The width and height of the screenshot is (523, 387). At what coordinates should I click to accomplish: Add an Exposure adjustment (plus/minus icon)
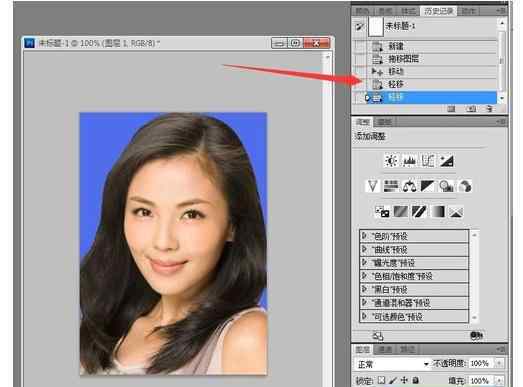tap(447, 161)
